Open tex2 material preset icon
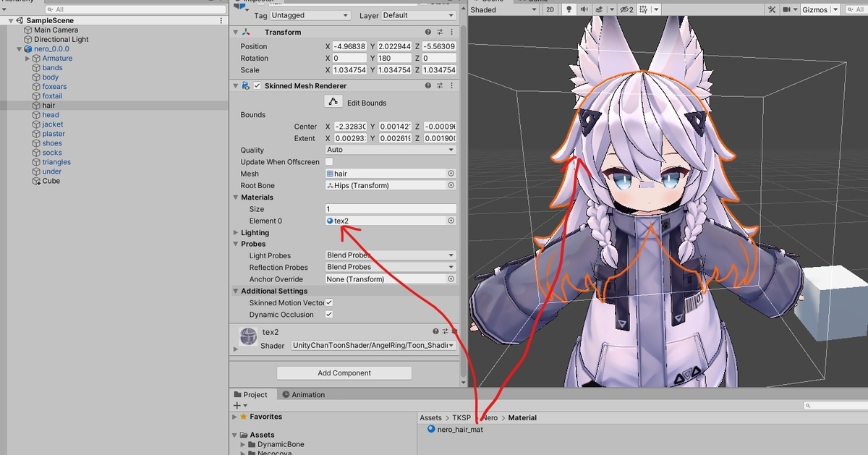 (x=446, y=331)
